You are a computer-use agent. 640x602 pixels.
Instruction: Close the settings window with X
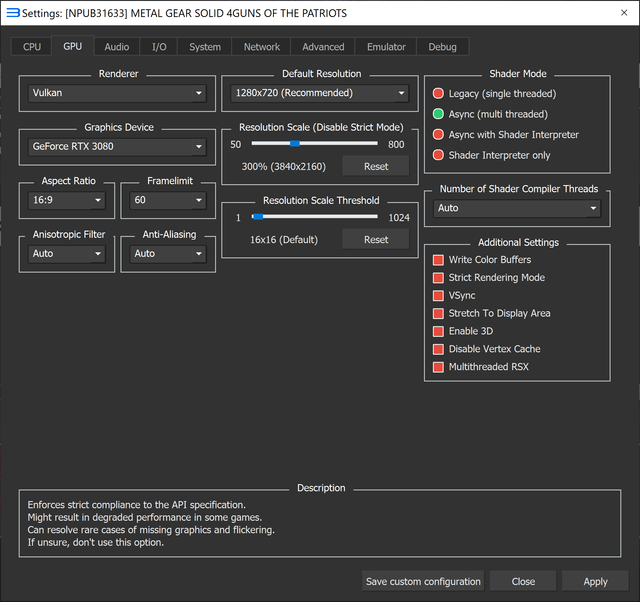click(624, 13)
